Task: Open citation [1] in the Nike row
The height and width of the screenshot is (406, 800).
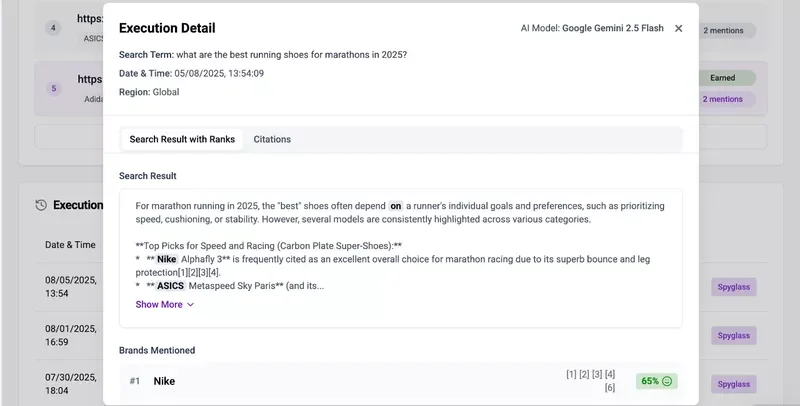Action: pos(571,374)
